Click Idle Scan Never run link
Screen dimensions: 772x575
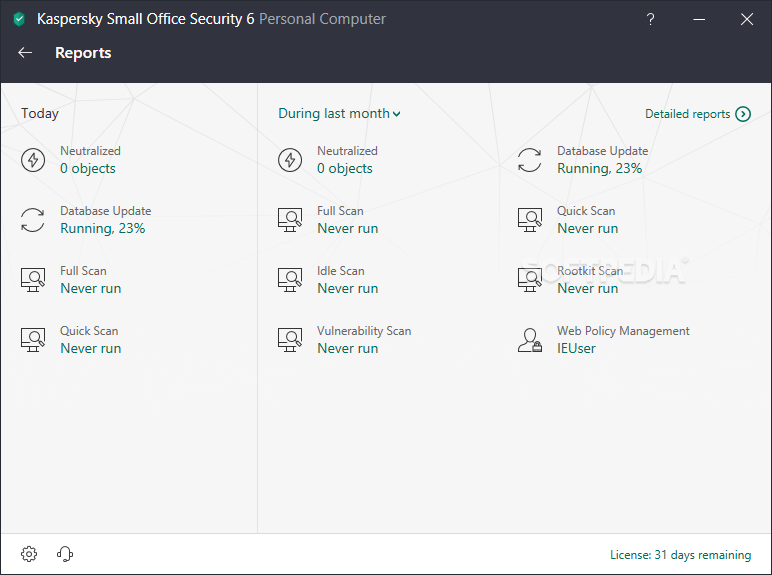point(348,288)
